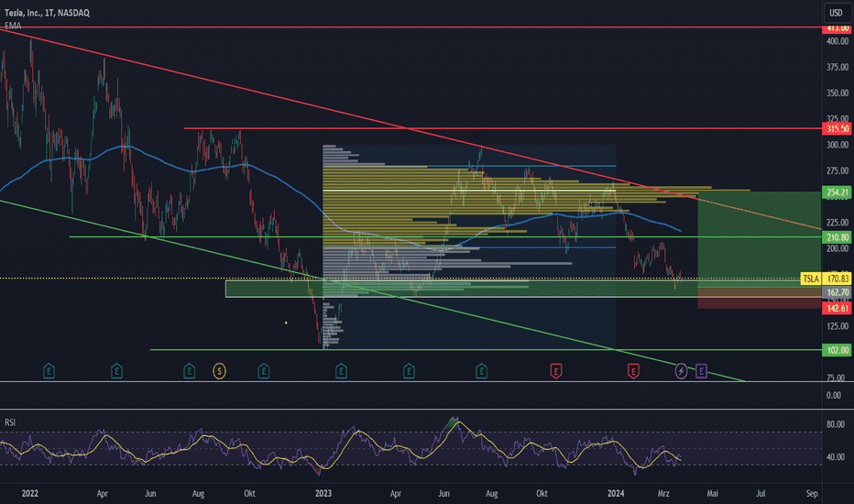Viewport: 854px width, 504px height.
Task: Open the earnings marker from July 2022
Action: click(x=189, y=372)
